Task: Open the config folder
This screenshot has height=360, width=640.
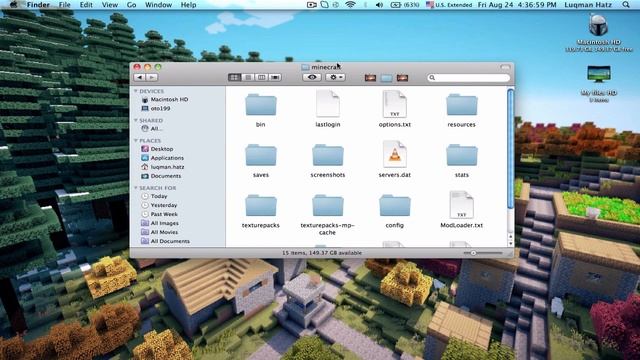Action: (x=395, y=211)
